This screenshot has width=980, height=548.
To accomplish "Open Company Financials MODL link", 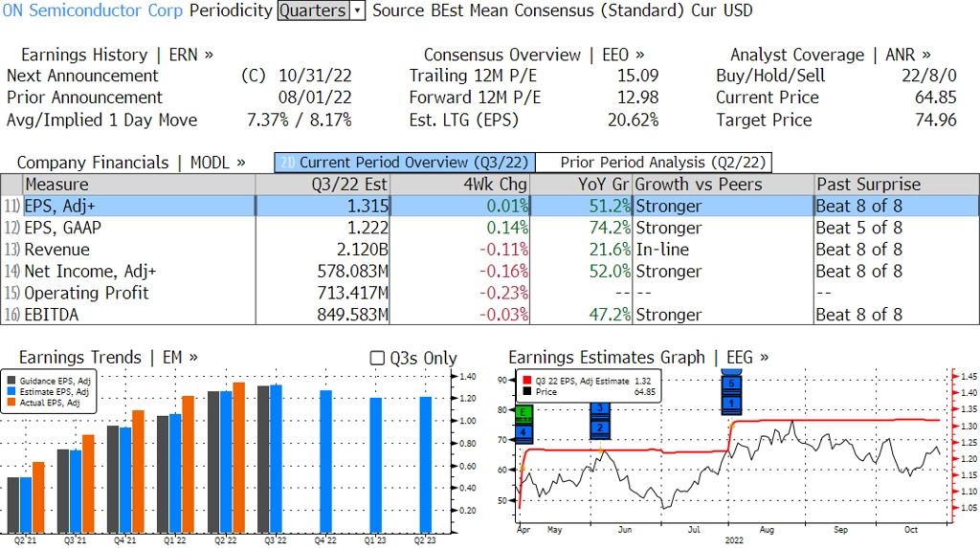I will point(131,163).
